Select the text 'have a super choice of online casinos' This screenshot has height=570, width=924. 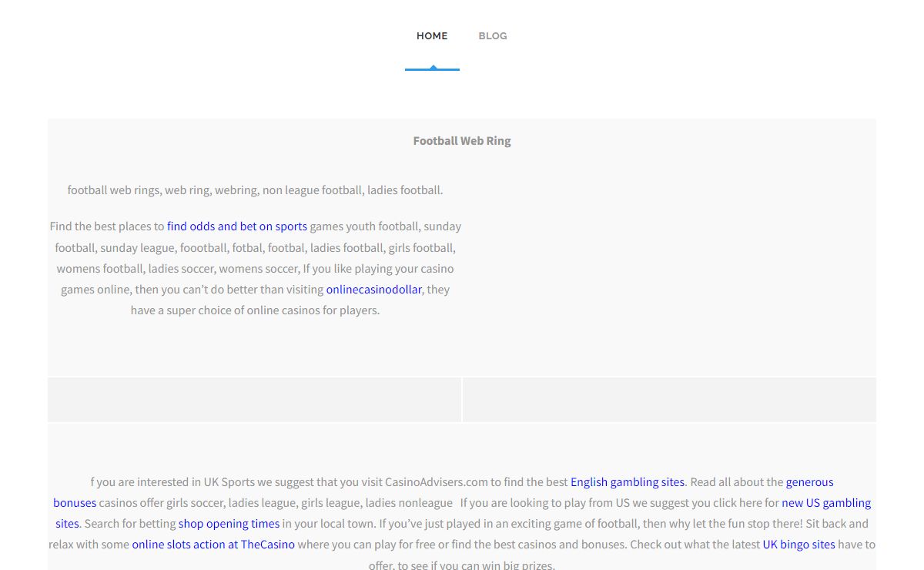(228, 310)
